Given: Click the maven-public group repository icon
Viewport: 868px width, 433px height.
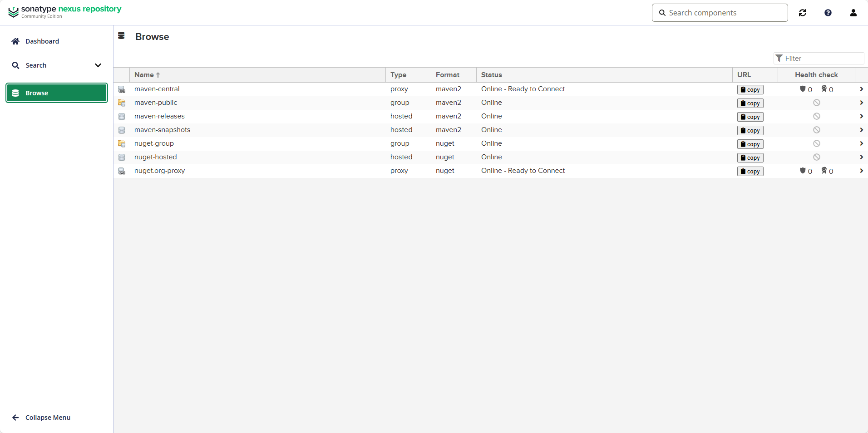Looking at the screenshot, I should tap(122, 103).
